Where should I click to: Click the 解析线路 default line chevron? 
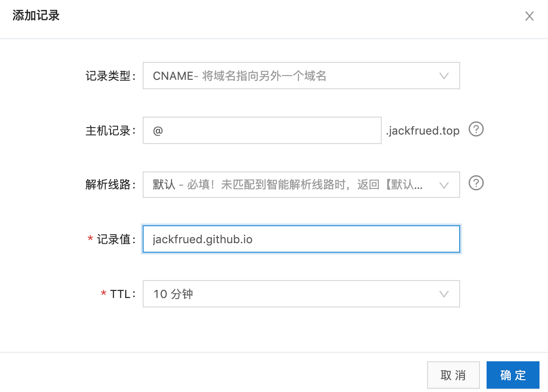[x=443, y=185]
